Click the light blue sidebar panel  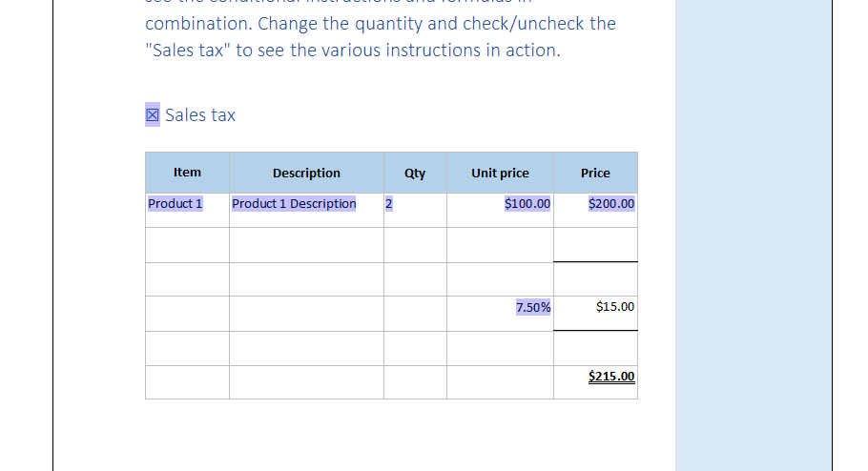click(x=754, y=235)
